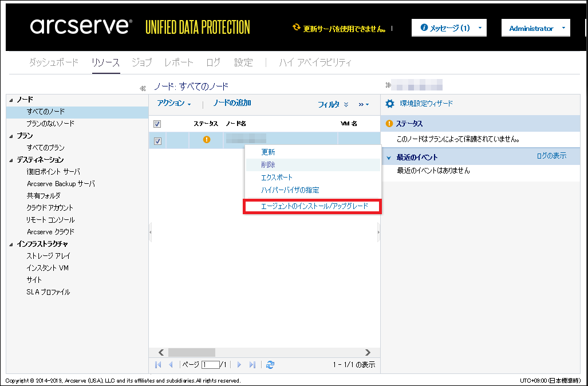The height and width of the screenshot is (386, 588).
Task: Select エージェントのインストール/アップグレード menu item
Action: pos(313,206)
